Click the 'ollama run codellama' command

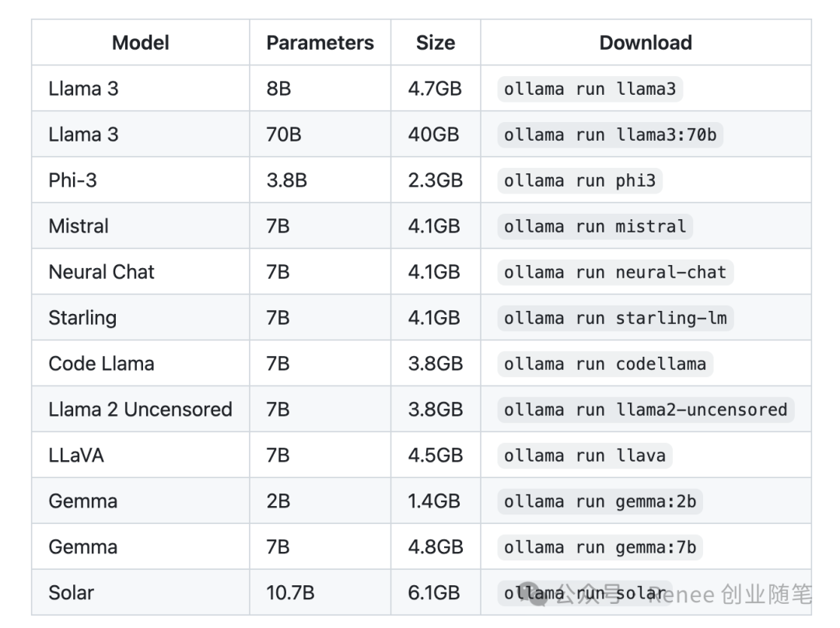point(605,364)
